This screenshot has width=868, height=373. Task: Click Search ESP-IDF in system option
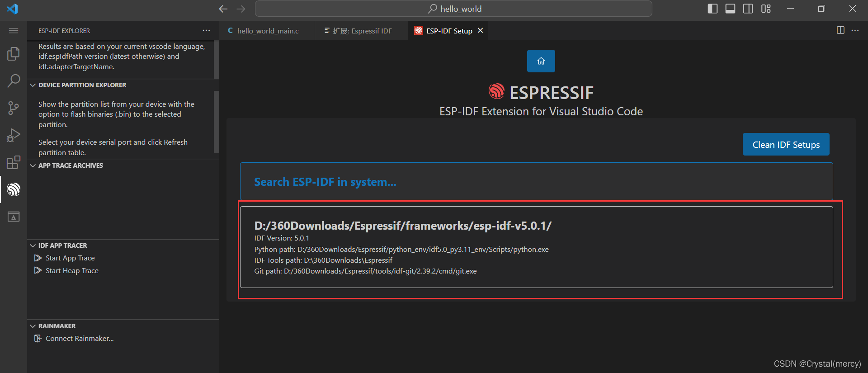[x=536, y=181]
